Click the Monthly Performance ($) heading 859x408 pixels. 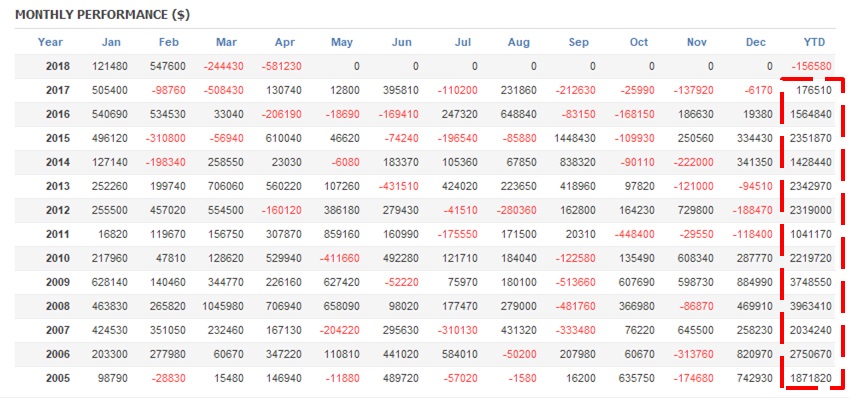(104, 15)
